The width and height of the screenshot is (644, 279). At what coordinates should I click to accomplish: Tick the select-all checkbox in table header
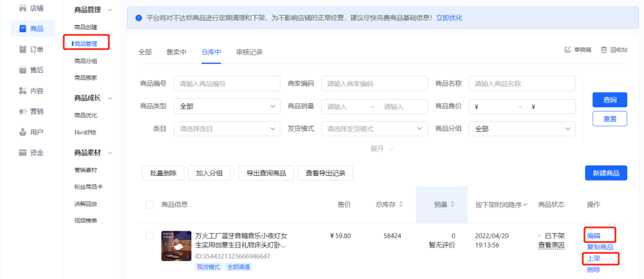[x=150, y=204]
